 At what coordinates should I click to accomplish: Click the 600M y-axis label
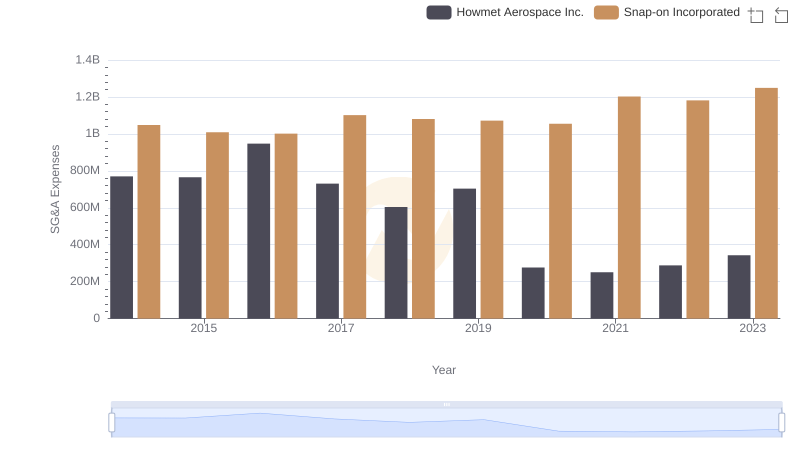point(85,208)
